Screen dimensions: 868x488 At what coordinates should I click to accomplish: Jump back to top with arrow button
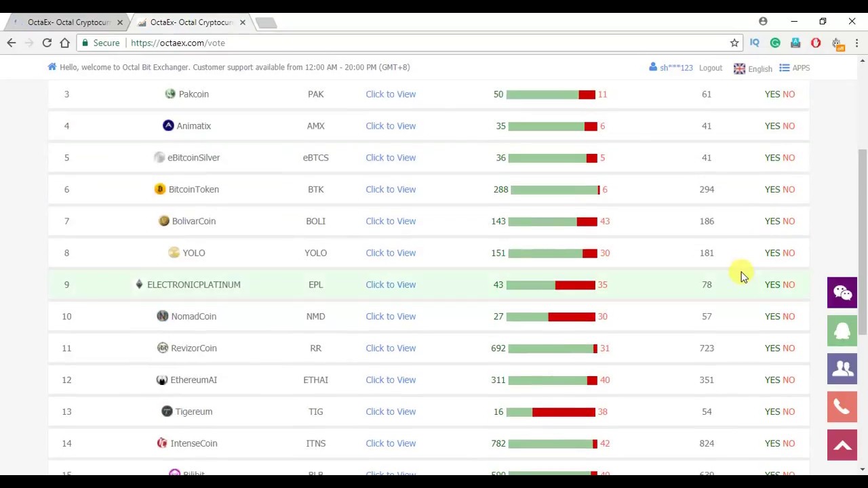click(842, 445)
